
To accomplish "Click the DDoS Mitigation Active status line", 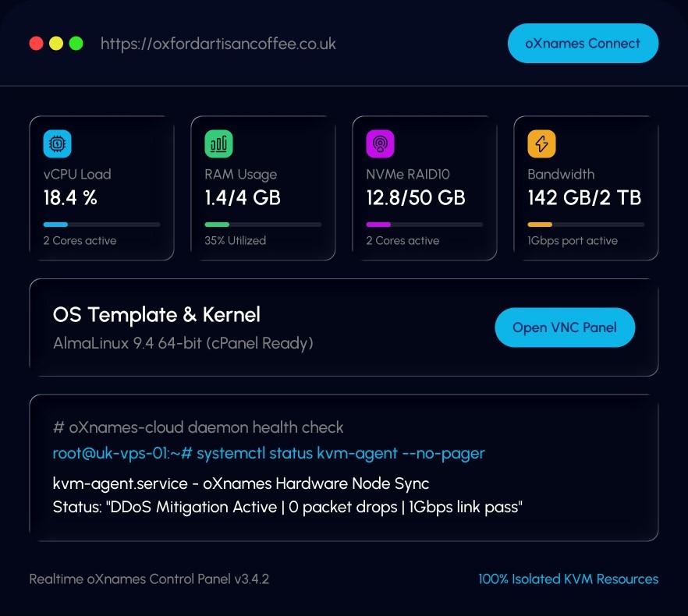I will coord(287,507).
